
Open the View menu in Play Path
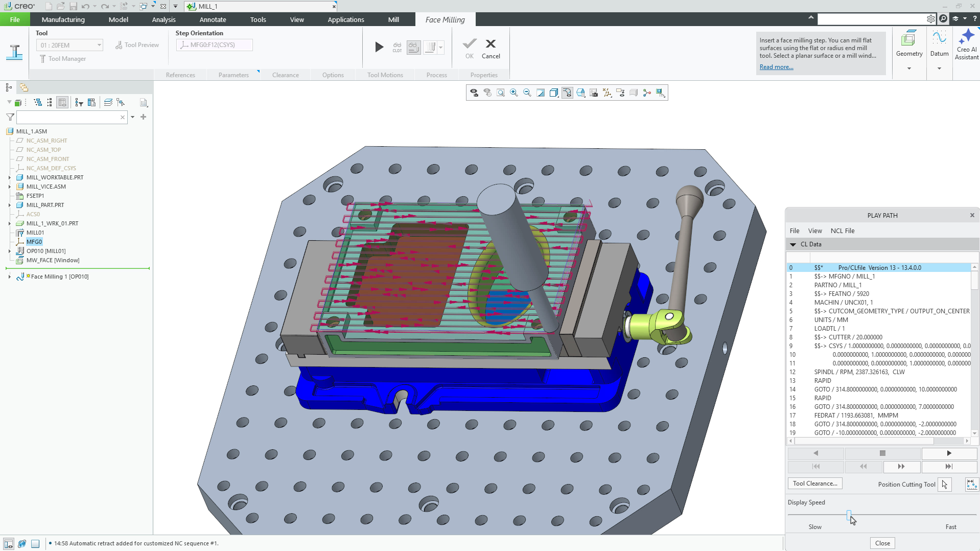tap(814, 231)
